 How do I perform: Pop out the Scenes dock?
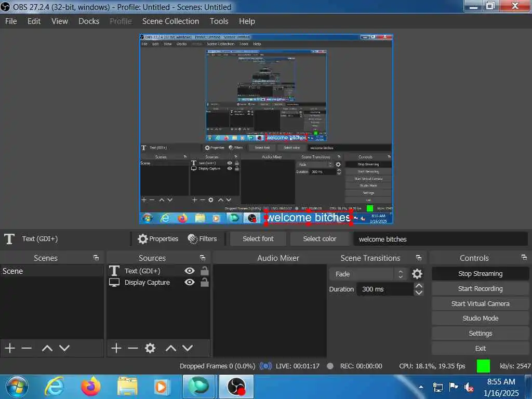pyautogui.click(x=96, y=258)
